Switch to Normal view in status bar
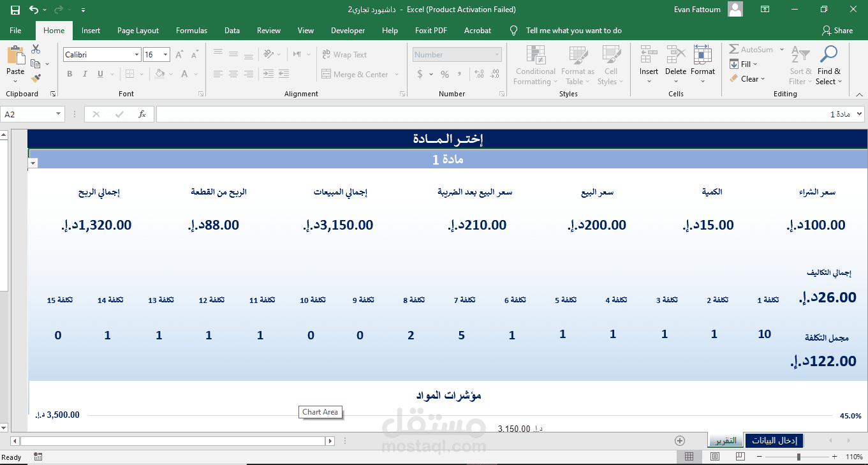 click(689, 457)
